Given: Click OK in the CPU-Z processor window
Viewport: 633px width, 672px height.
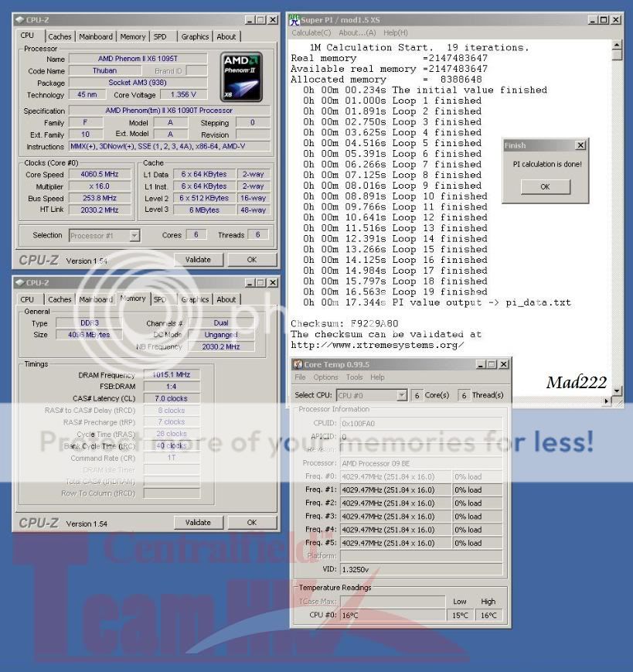Looking at the screenshot, I should pos(252,260).
